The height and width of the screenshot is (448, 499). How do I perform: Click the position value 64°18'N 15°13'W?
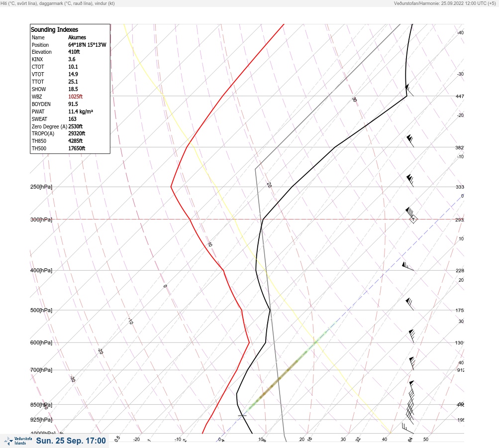coord(87,45)
